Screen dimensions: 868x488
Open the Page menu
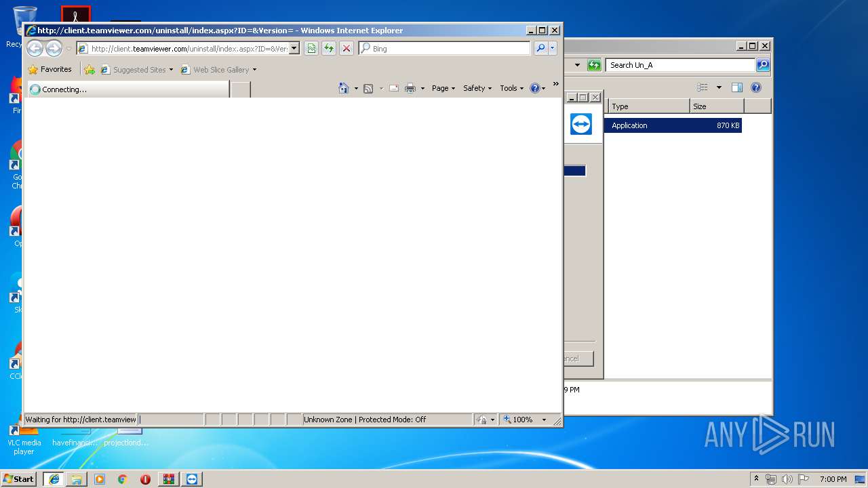[443, 88]
